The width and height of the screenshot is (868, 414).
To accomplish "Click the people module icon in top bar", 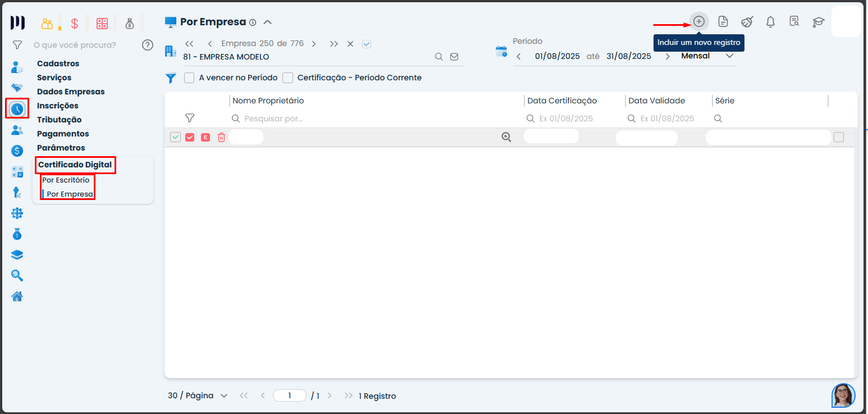I will (47, 24).
